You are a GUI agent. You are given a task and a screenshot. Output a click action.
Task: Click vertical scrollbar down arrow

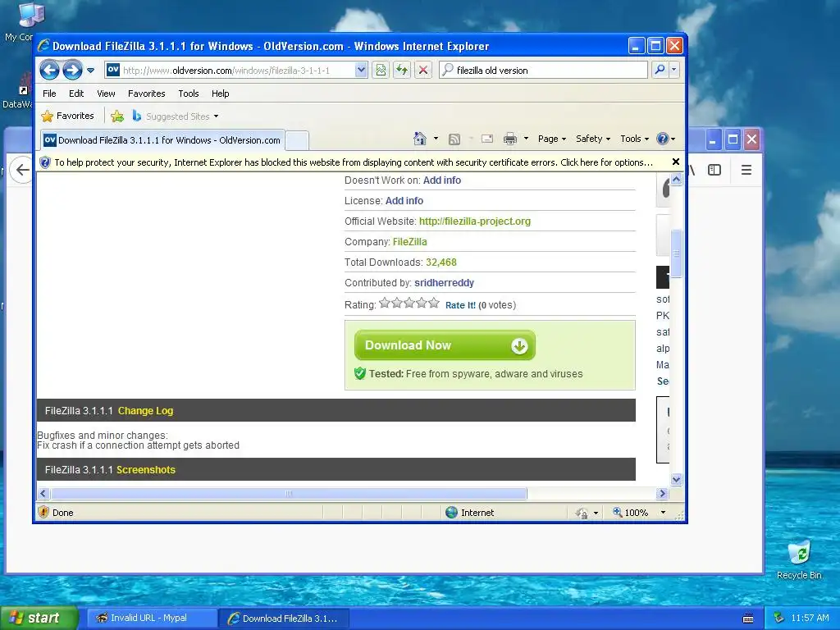pyautogui.click(x=676, y=479)
